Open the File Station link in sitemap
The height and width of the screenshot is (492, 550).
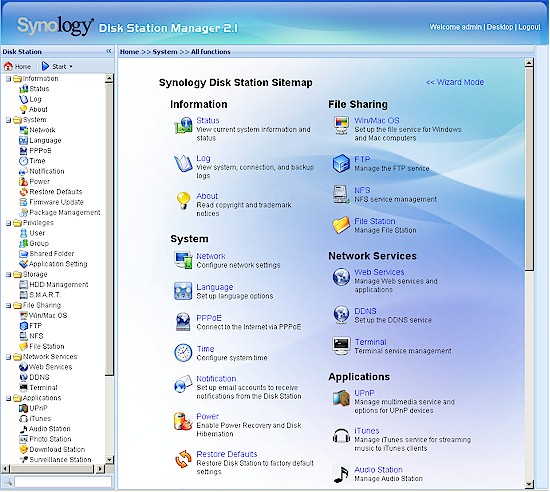coord(375,221)
